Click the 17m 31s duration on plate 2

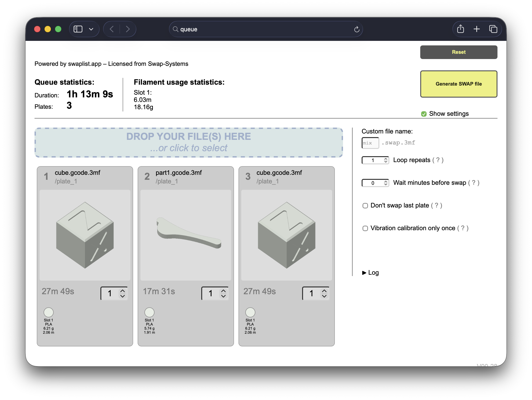tap(159, 291)
